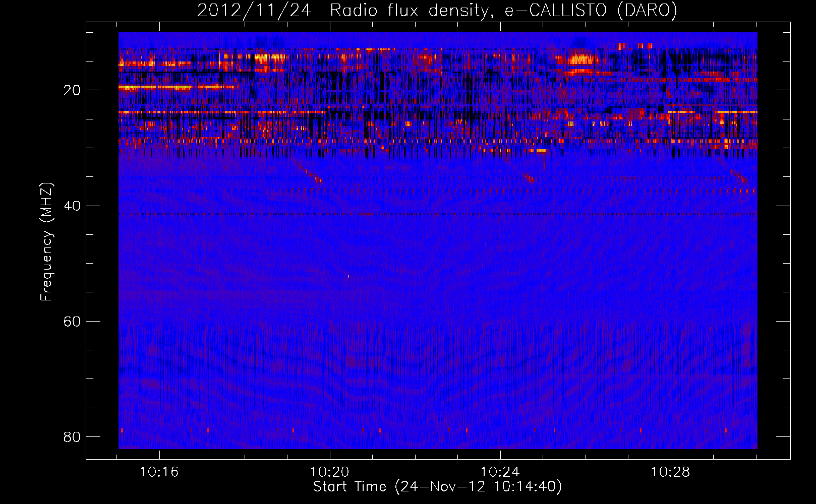816x504 pixels.
Task: Click the 10:24 time tick label
Action: (x=500, y=472)
